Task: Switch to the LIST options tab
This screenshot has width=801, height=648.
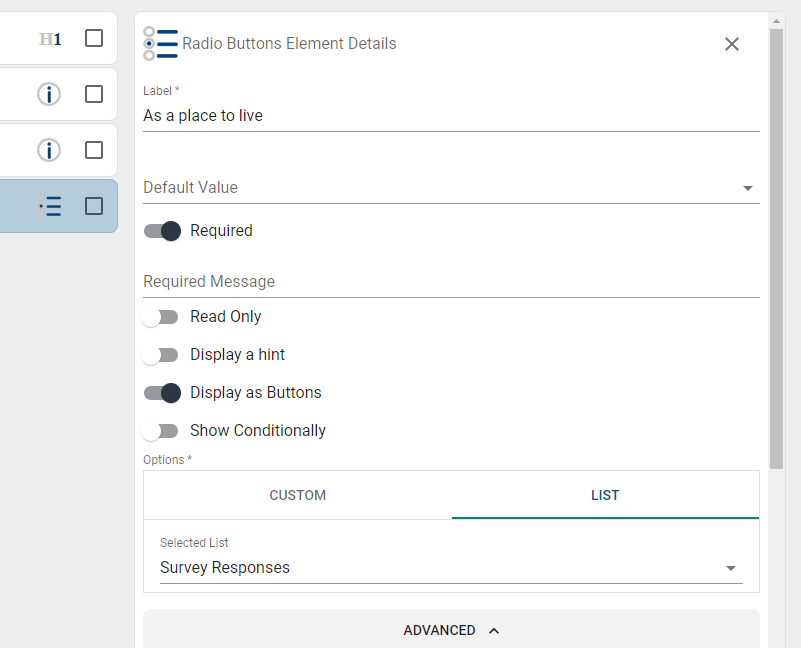Action: click(605, 495)
